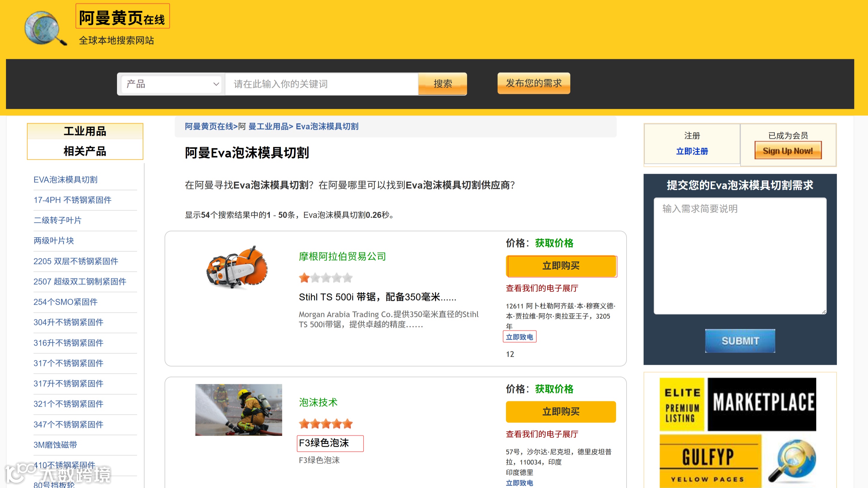Image resolution: width=868 pixels, height=488 pixels.
Task: Click the Elite Premium Listing Marketplace banner
Action: point(738,404)
